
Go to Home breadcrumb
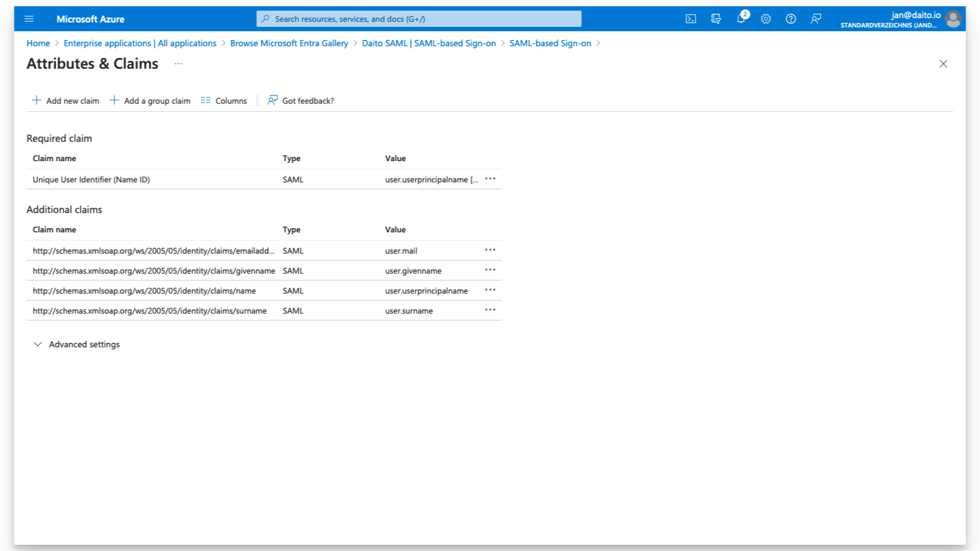click(x=38, y=43)
